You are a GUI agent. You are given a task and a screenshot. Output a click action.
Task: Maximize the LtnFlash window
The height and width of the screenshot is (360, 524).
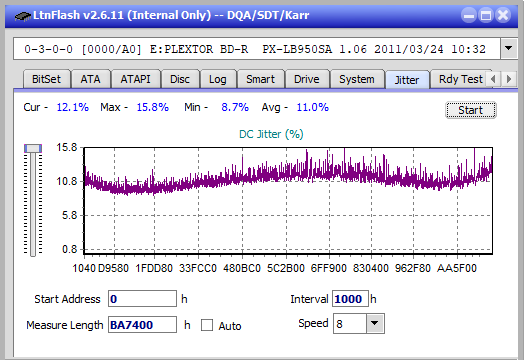pos(486,15)
